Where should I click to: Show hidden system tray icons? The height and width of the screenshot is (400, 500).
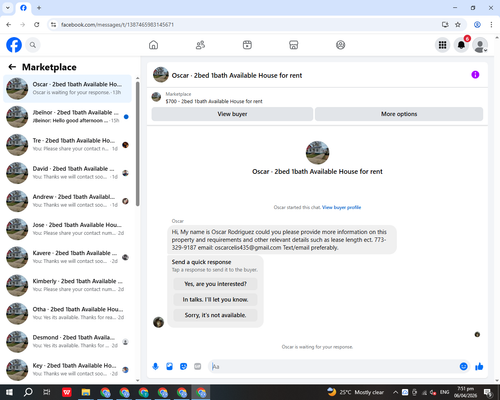click(x=395, y=392)
